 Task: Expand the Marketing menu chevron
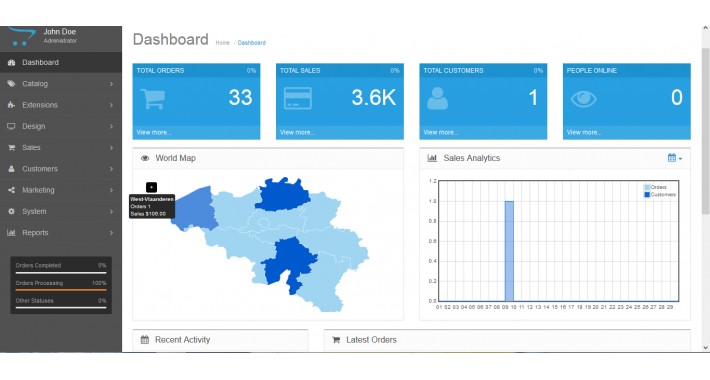pos(111,190)
